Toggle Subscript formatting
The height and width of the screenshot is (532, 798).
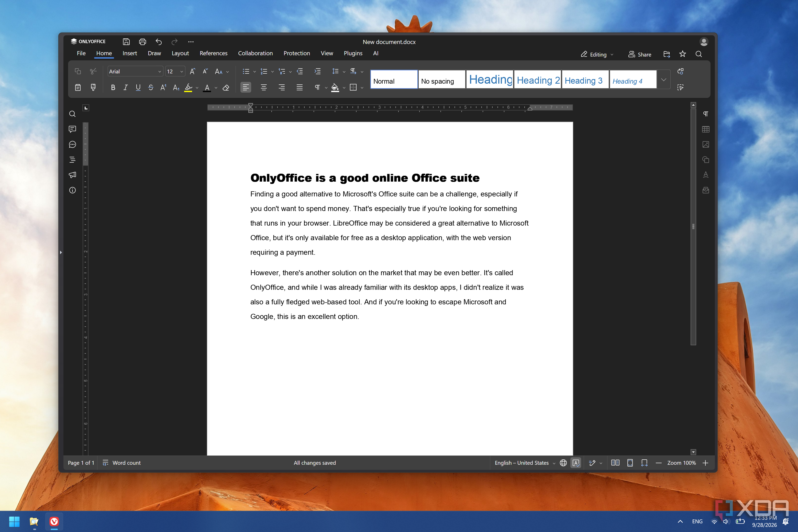click(176, 87)
